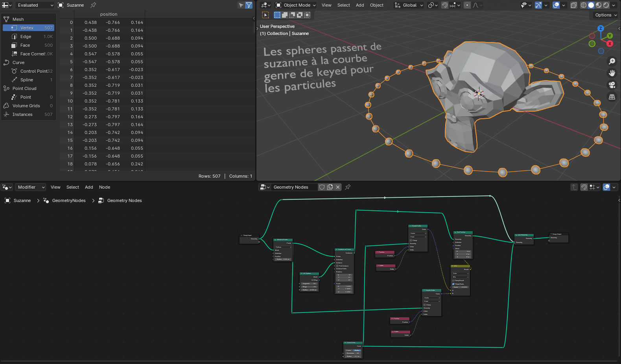Open the Add menu in 3D viewport

pos(360,5)
